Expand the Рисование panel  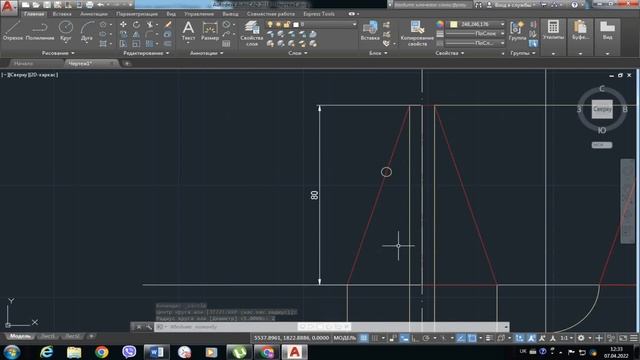[x=58, y=53]
